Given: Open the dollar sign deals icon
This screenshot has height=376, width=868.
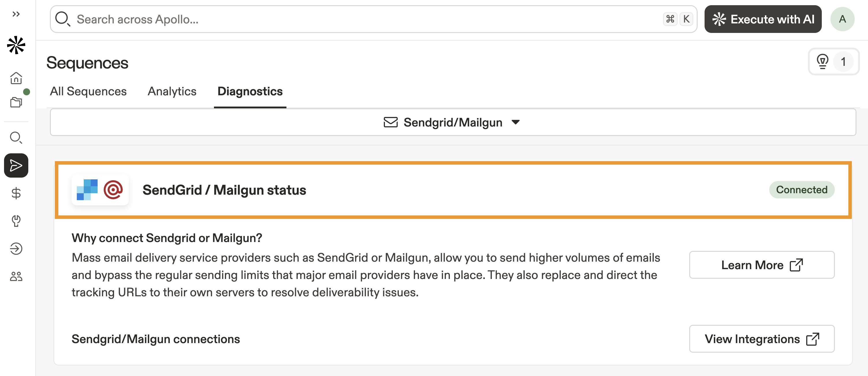Looking at the screenshot, I should 16,193.
